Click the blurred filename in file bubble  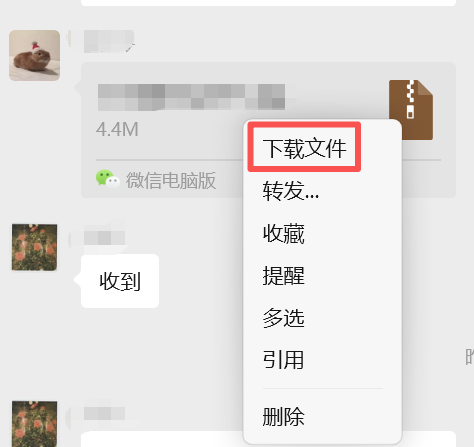coord(191,97)
